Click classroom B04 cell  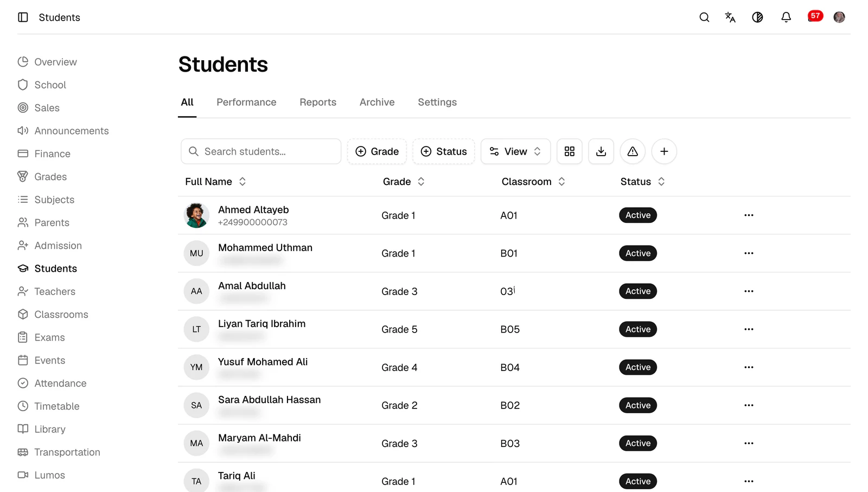point(510,367)
